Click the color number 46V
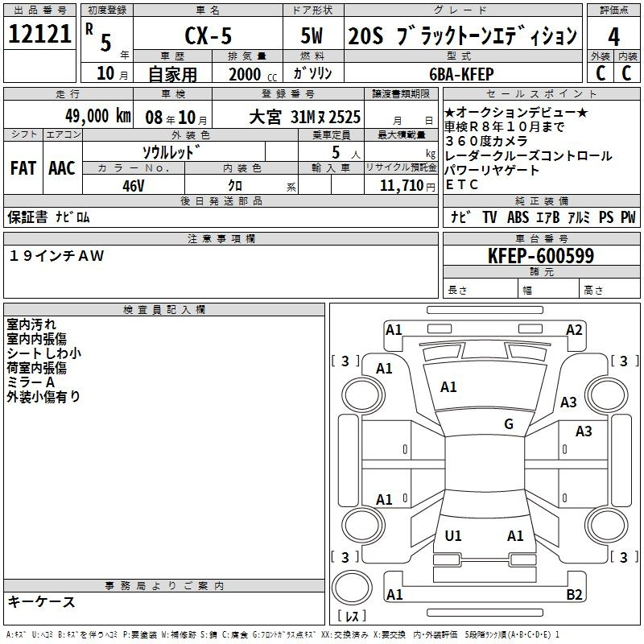644x644 pixels. 134,186
